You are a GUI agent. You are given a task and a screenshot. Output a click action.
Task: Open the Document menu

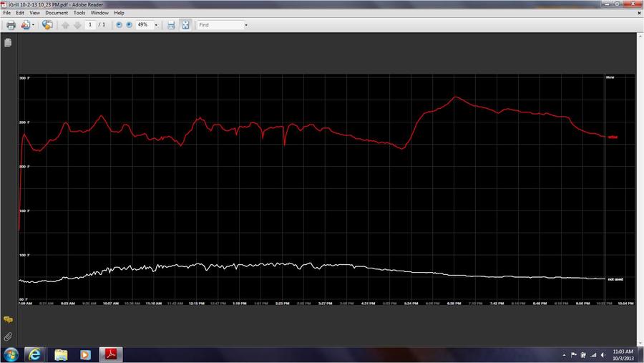pyautogui.click(x=57, y=13)
